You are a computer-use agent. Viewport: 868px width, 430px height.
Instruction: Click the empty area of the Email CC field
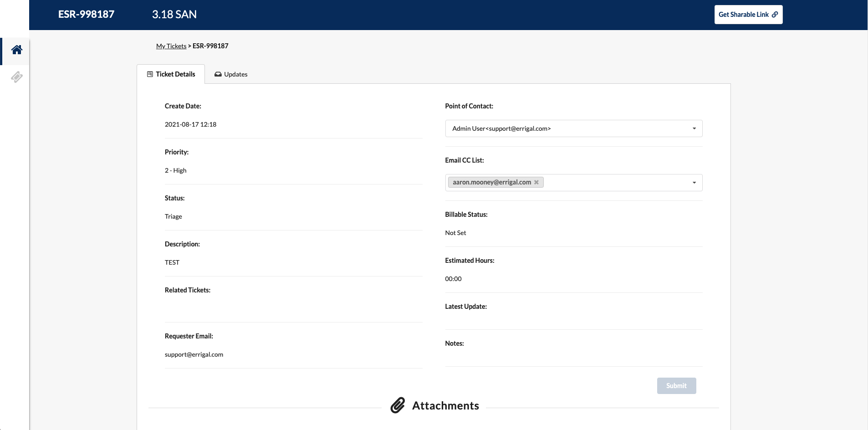[615, 183]
